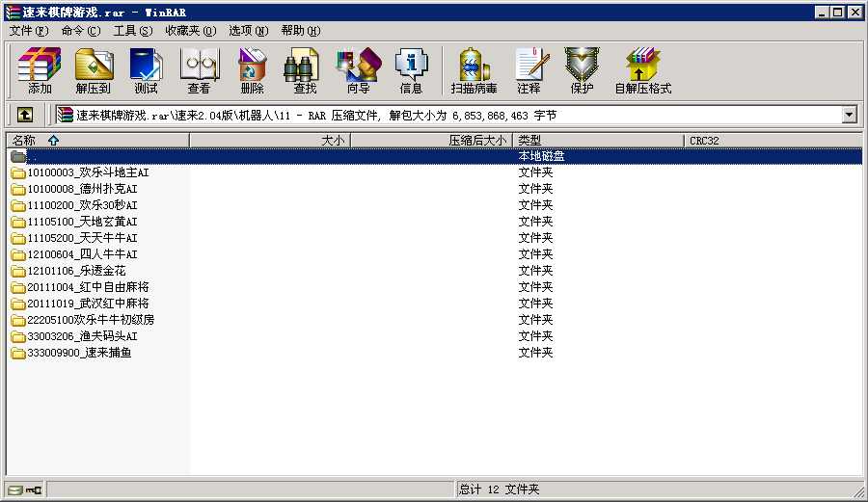Viewport: 868px width, 502px height.
Task: Launch the Wizard (向导) icon
Action: 358,70
